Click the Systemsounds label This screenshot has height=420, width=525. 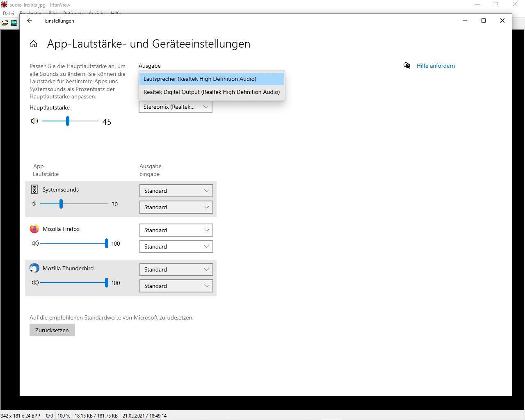pyautogui.click(x=61, y=189)
